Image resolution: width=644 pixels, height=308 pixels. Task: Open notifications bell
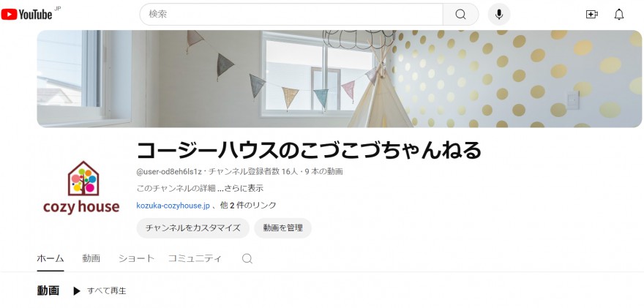[x=619, y=15]
